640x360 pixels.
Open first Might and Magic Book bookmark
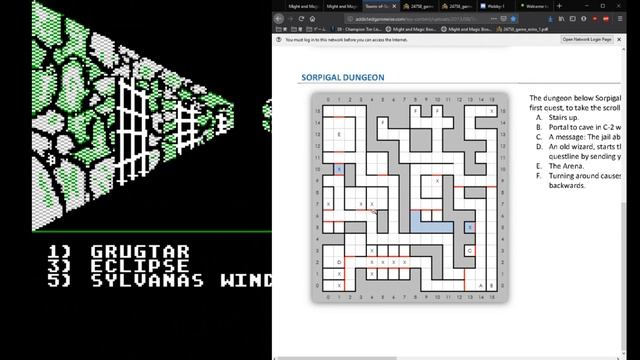411,29
